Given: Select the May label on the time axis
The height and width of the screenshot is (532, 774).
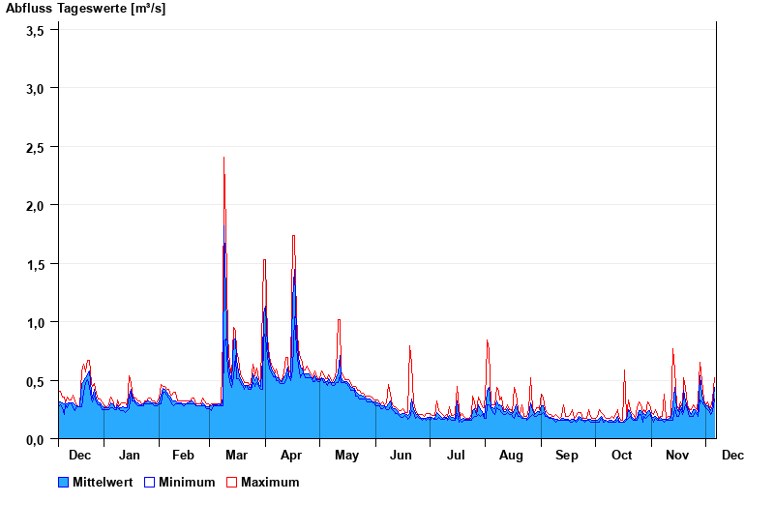Looking at the screenshot, I should (x=346, y=456).
